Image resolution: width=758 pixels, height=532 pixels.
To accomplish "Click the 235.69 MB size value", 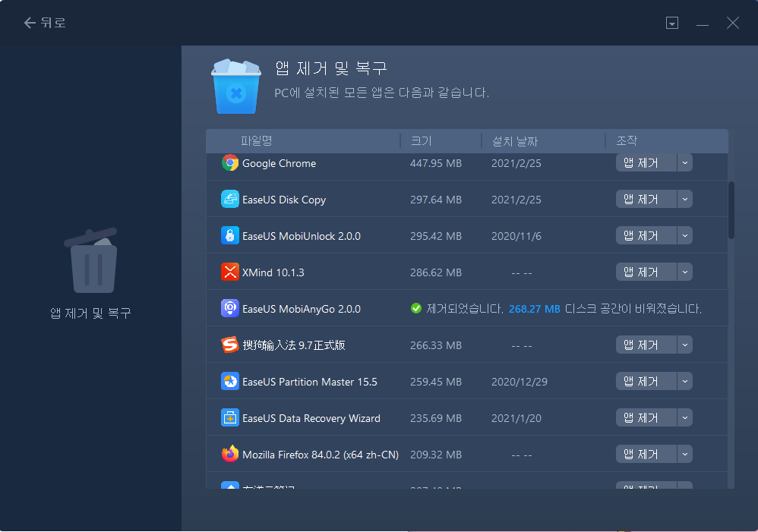I will coord(435,418).
